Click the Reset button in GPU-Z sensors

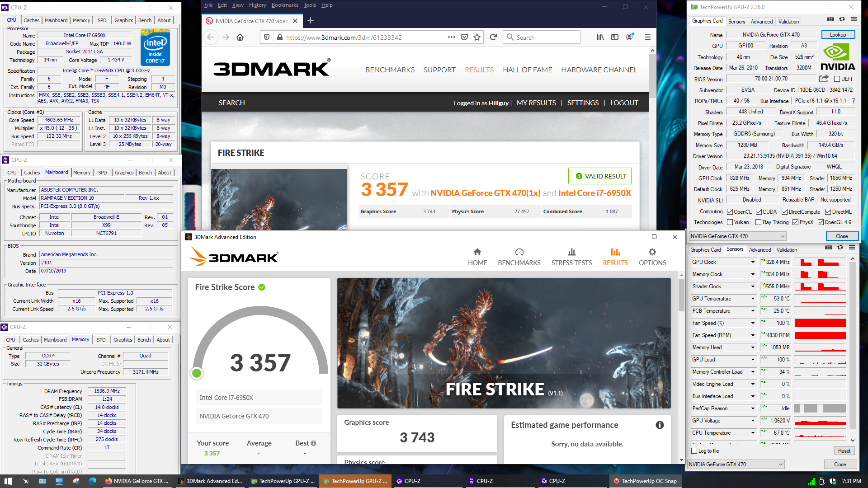(844, 451)
